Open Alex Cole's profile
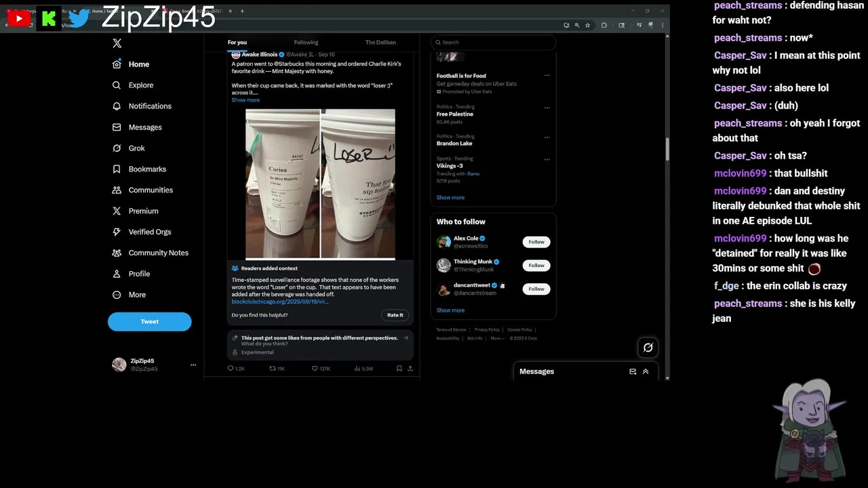 466,239
